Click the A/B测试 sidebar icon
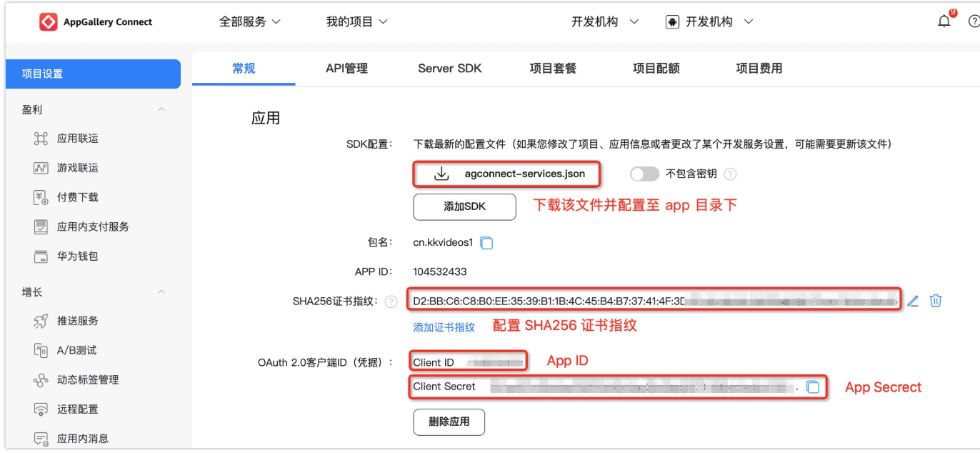The image size is (980, 453). [41, 350]
